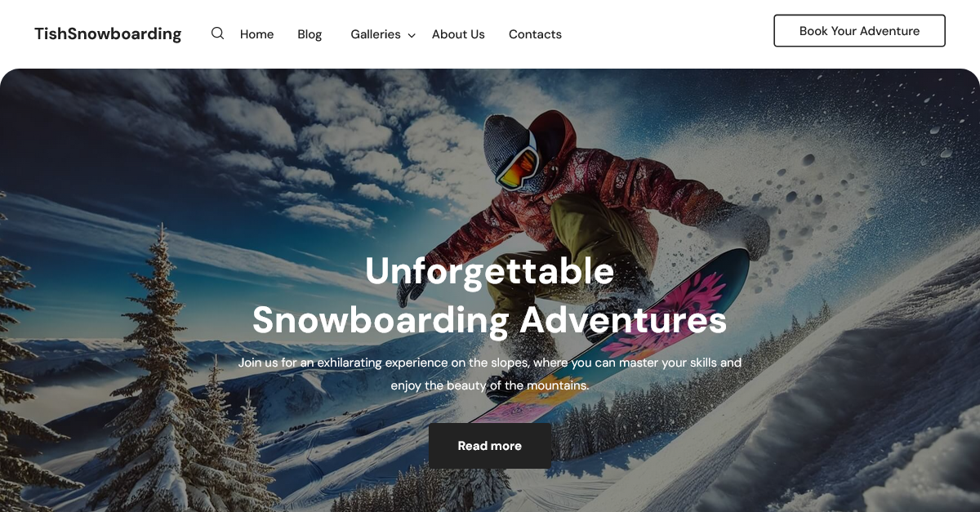The height and width of the screenshot is (512, 980).
Task: Open the Blog menu item
Action: point(310,34)
